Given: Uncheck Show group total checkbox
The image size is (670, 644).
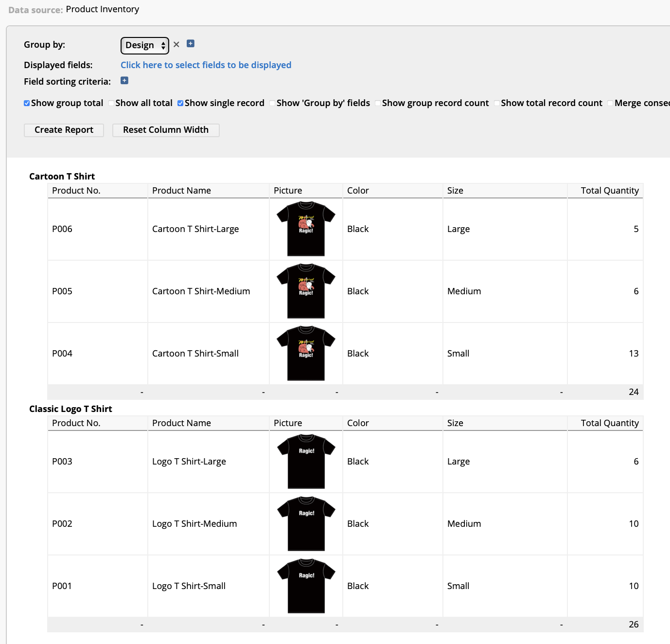Looking at the screenshot, I should [27, 103].
